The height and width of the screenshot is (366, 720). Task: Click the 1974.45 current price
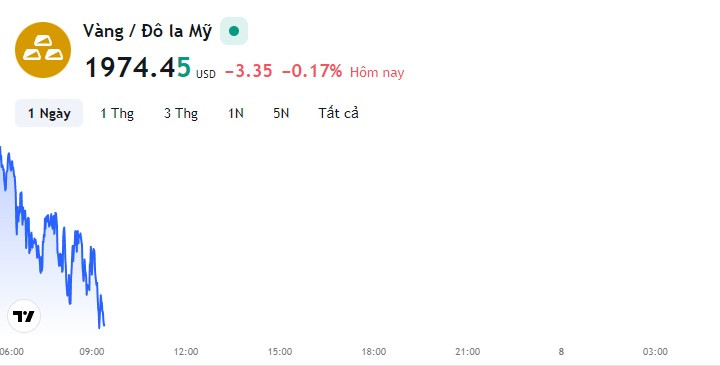click(138, 68)
